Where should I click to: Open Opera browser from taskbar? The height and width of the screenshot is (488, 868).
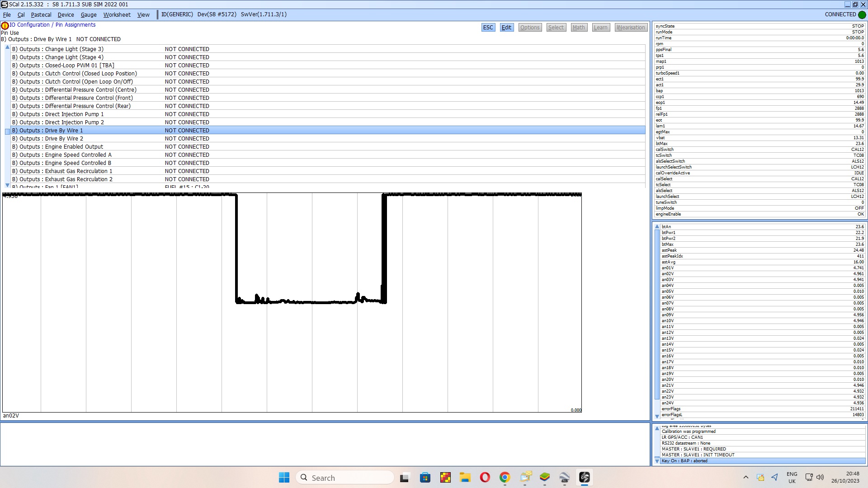485,478
